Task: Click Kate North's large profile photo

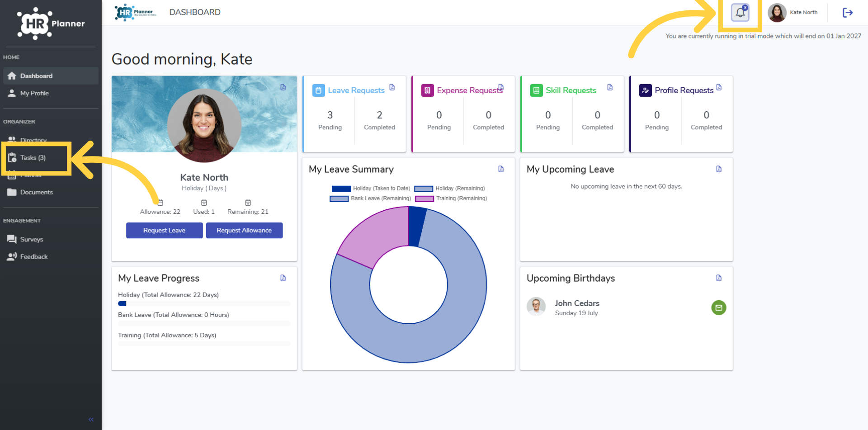Action: (x=204, y=125)
